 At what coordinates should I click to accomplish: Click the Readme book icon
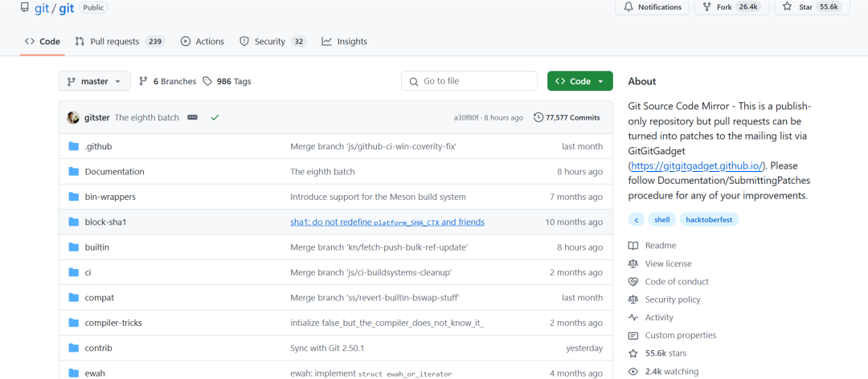pyautogui.click(x=633, y=246)
